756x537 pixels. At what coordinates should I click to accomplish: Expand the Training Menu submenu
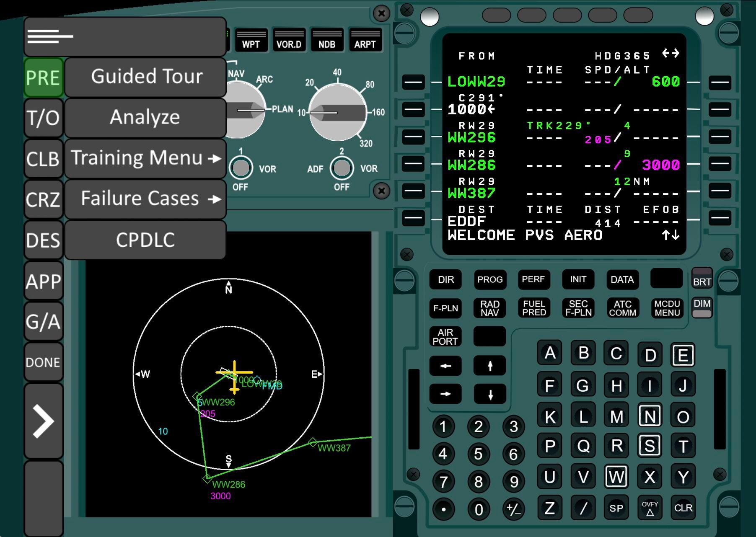point(145,158)
